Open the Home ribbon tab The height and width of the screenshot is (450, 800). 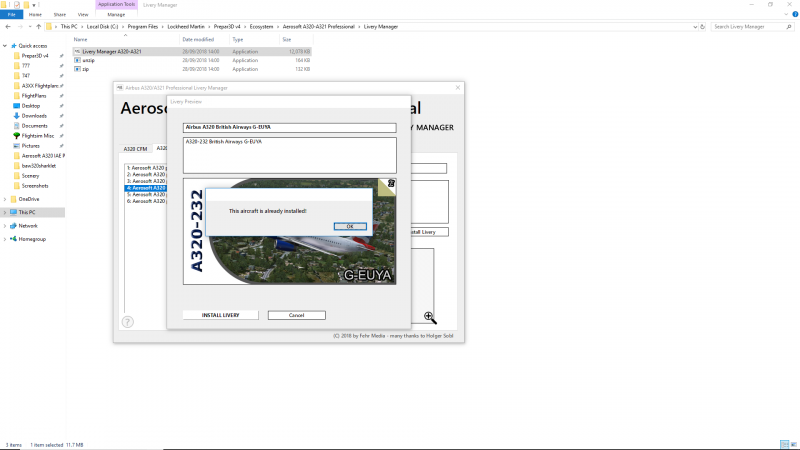pos(35,14)
